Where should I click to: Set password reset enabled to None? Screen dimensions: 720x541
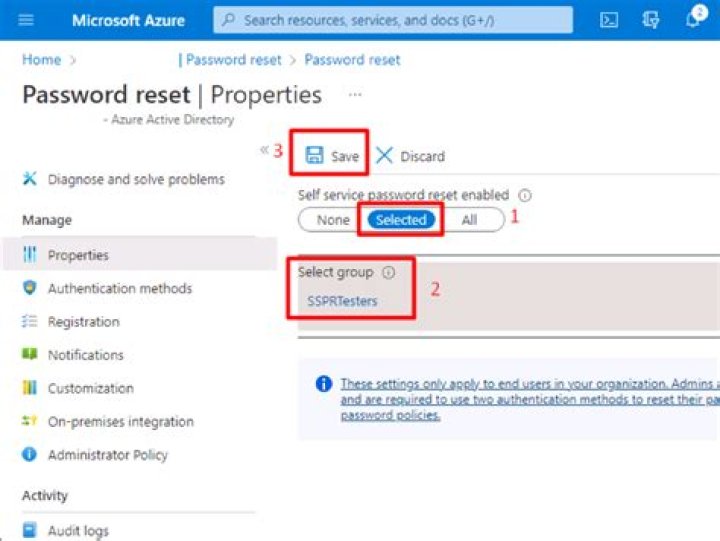point(333,220)
